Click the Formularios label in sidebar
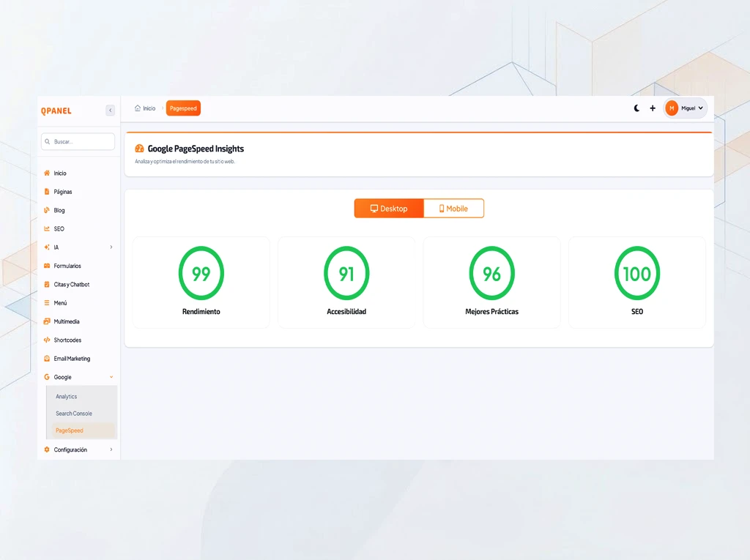 tap(67, 266)
